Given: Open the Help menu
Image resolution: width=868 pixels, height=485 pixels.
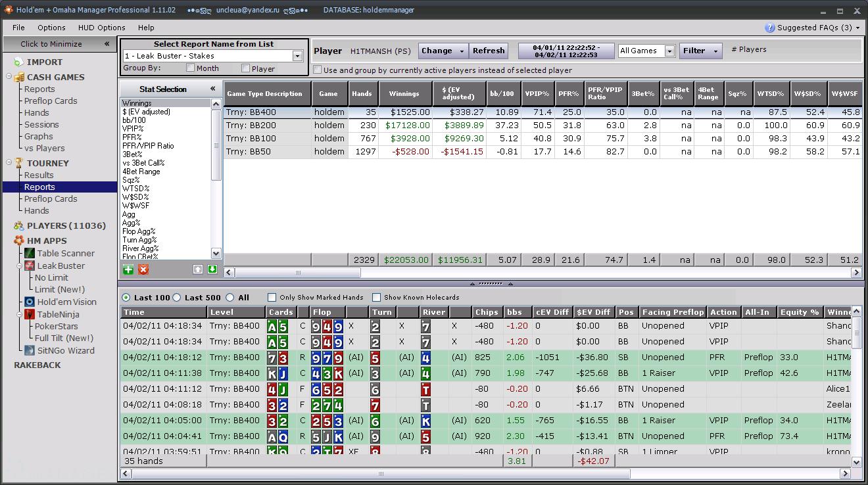Looking at the screenshot, I should (x=146, y=28).
